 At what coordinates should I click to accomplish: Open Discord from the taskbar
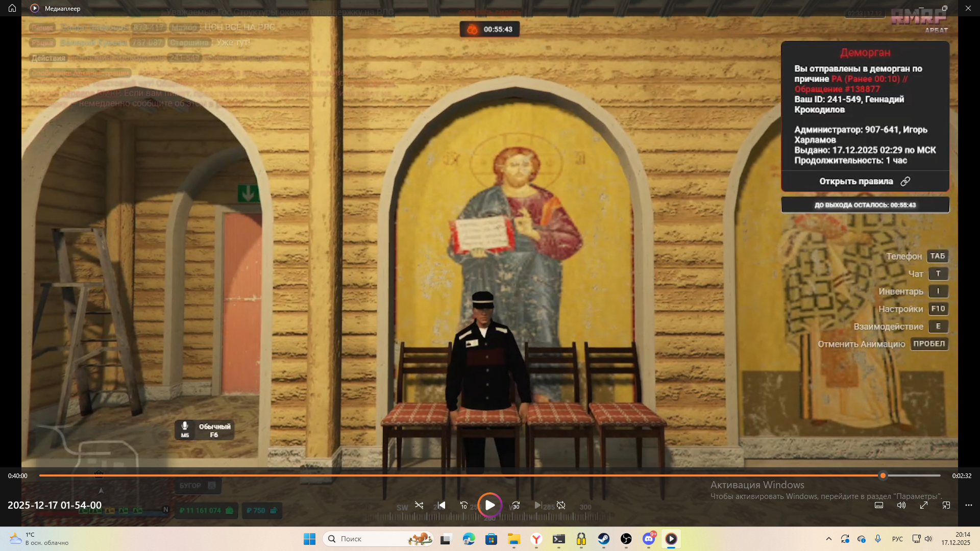649,539
